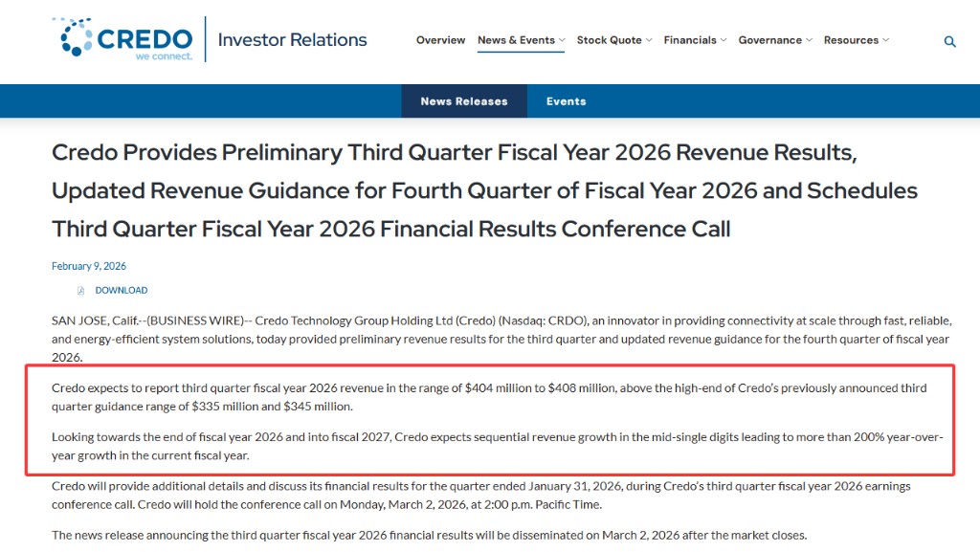Open the search magnifier icon
The height and width of the screenshot is (552, 980).
coord(949,41)
